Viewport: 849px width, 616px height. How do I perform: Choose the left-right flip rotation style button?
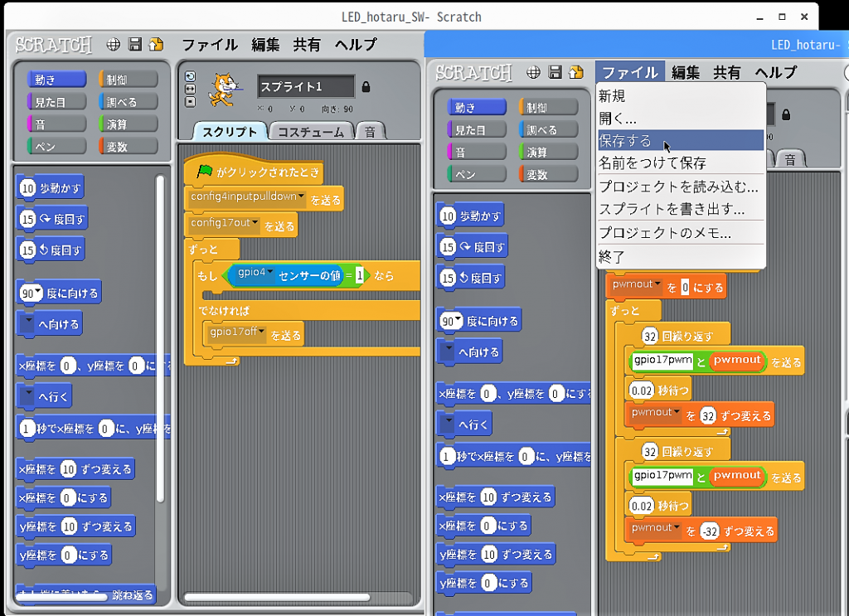[x=190, y=89]
